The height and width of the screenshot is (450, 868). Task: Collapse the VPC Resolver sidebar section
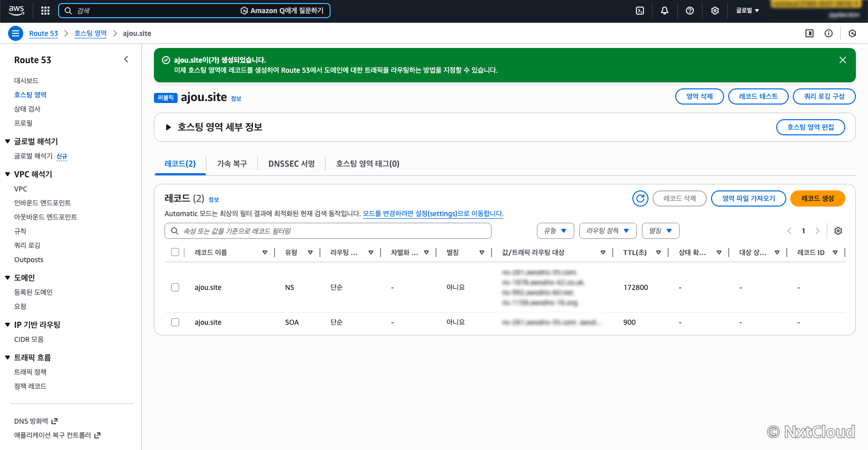[x=8, y=174]
